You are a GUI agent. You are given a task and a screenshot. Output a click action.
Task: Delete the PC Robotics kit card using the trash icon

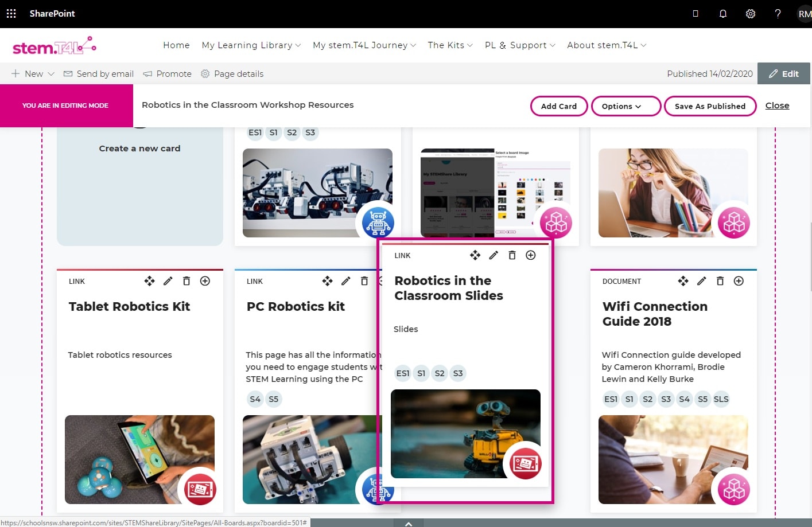click(364, 281)
